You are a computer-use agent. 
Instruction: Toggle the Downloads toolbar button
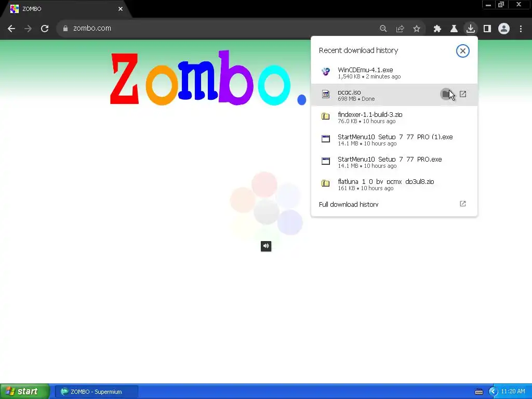coord(471,29)
